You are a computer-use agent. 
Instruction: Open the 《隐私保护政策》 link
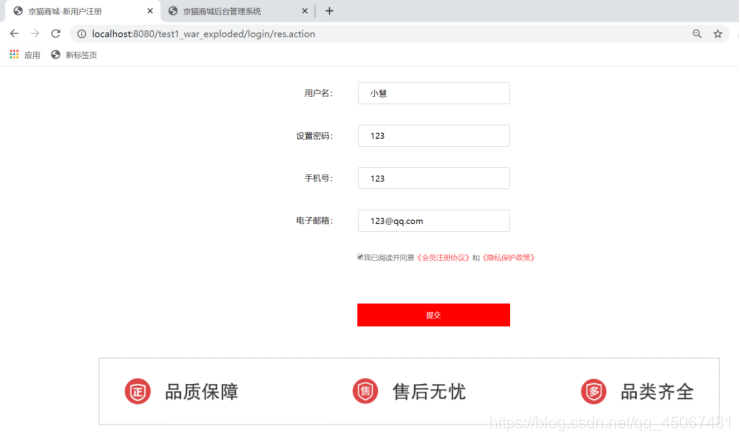(x=508, y=257)
